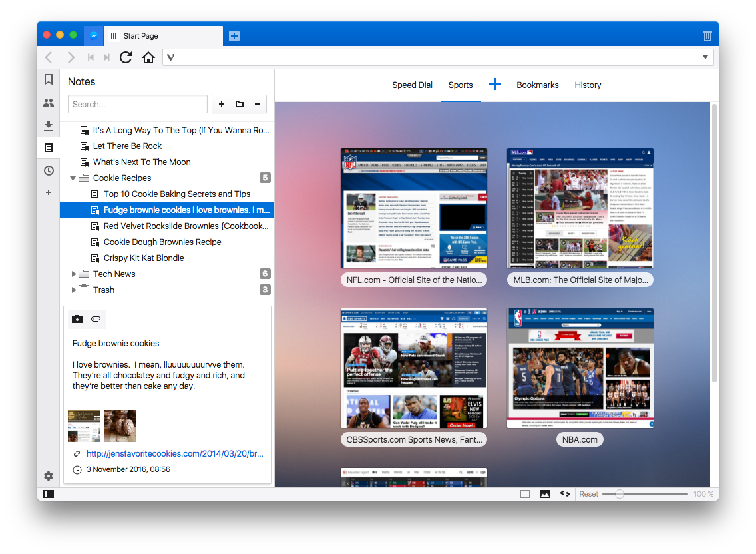Screen dimensions: 756x554
Task: Open page actions arrows in status bar
Action: tap(564, 493)
